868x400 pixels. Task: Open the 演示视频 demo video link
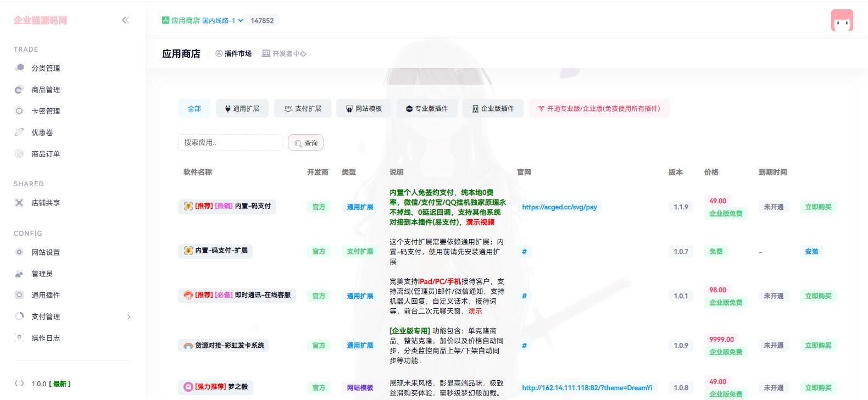tap(480, 223)
